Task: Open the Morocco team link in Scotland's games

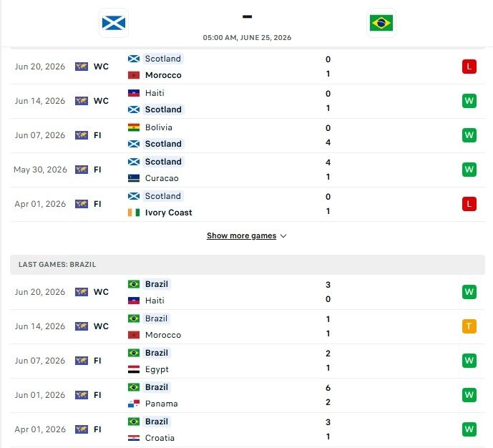Action: 163,75
